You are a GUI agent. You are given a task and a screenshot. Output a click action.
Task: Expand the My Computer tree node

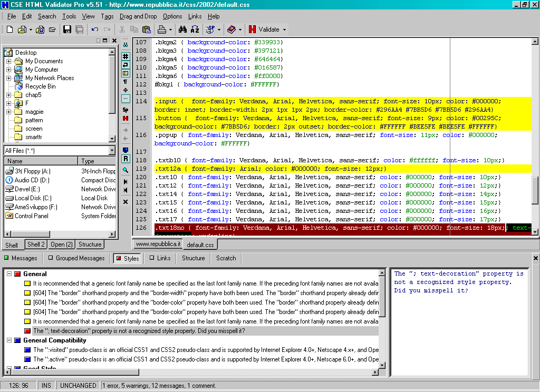pos(8,70)
